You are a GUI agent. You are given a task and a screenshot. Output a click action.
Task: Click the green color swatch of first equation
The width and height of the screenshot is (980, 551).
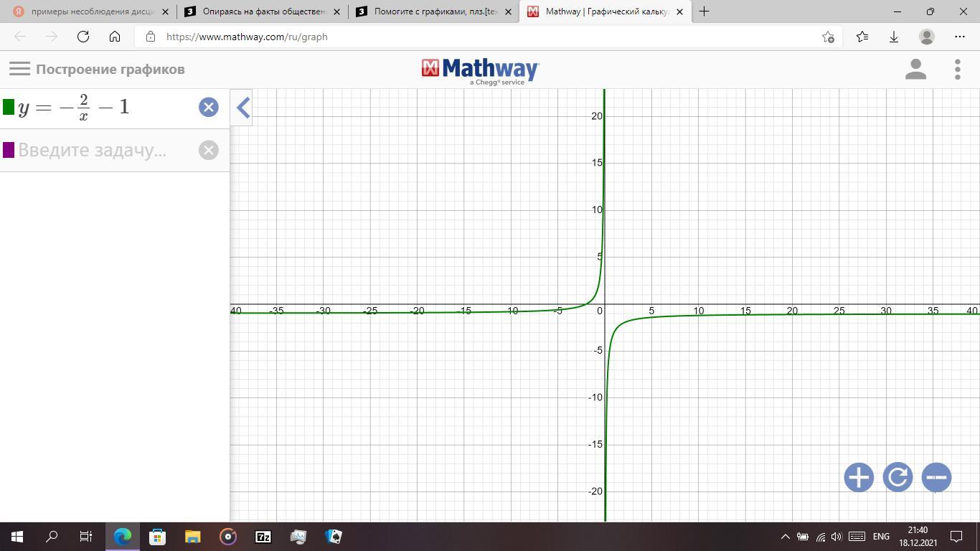tap(9, 107)
